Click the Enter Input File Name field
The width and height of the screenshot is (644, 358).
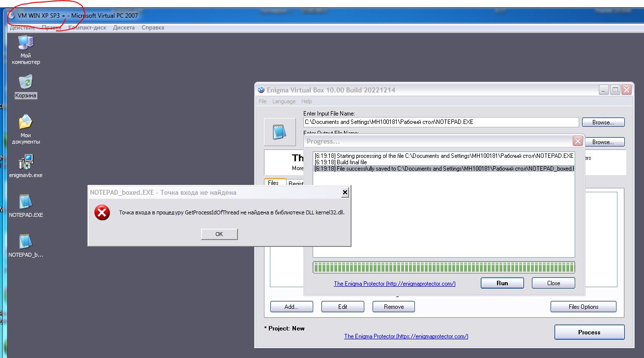click(x=441, y=122)
